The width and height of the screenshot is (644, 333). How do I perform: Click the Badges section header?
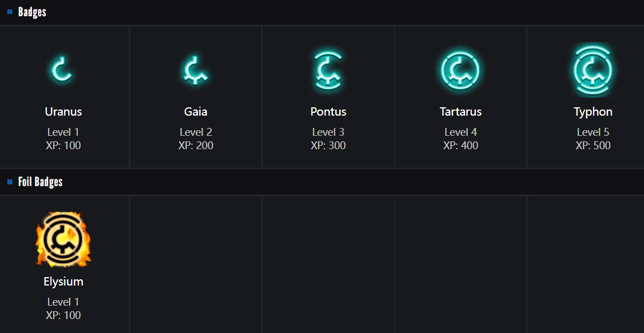tap(32, 12)
